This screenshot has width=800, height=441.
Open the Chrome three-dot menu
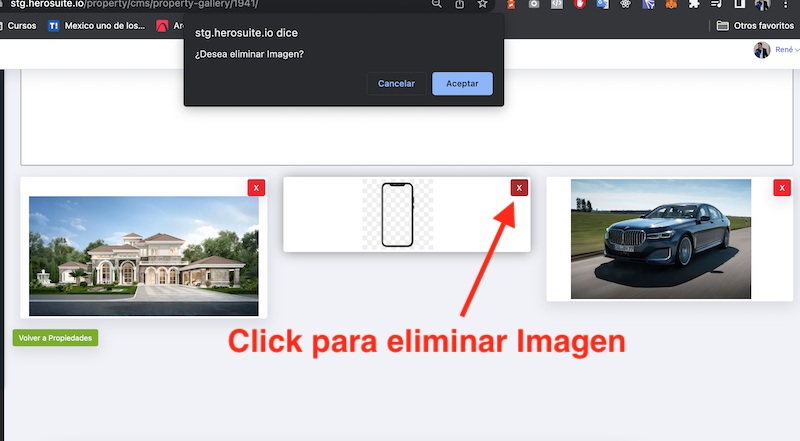coord(786,4)
